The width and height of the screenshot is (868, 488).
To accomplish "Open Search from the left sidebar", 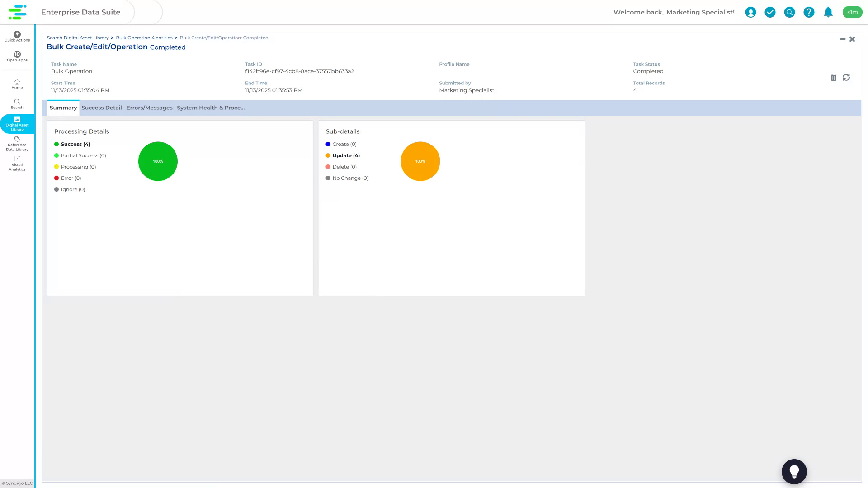I will point(17,103).
